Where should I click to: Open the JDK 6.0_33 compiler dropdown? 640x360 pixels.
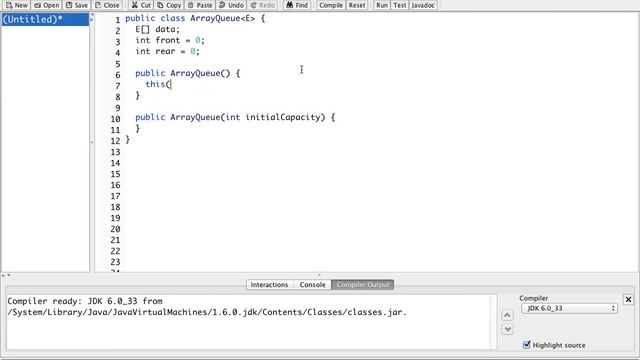569,308
